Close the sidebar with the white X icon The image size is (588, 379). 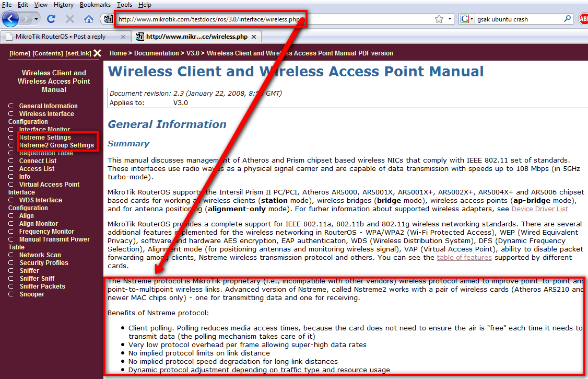(98, 53)
